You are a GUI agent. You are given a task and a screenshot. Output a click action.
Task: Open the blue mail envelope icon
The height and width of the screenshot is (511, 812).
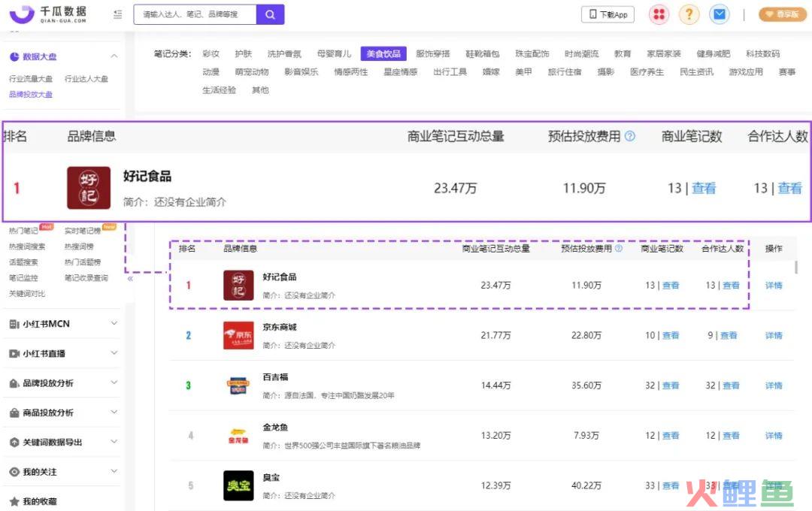(x=720, y=14)
